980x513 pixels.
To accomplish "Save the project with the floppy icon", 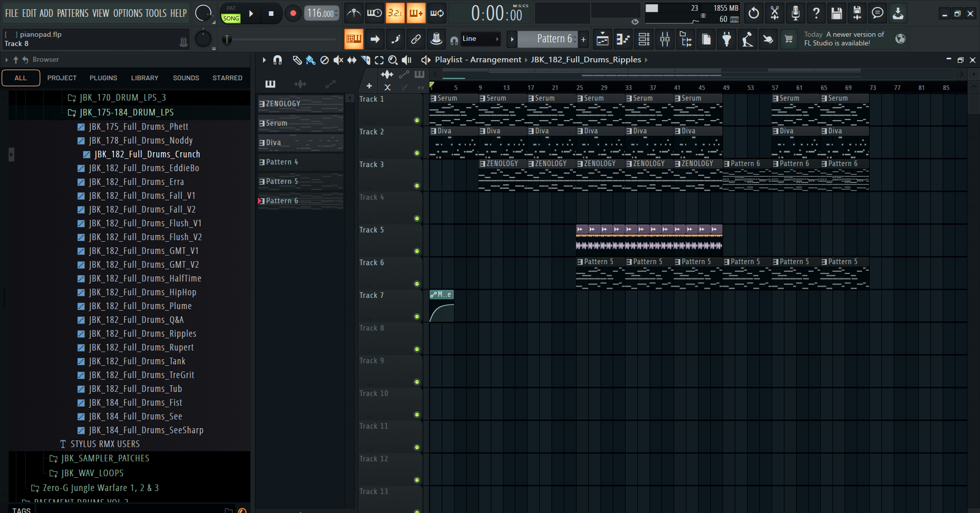I will 836,13.
